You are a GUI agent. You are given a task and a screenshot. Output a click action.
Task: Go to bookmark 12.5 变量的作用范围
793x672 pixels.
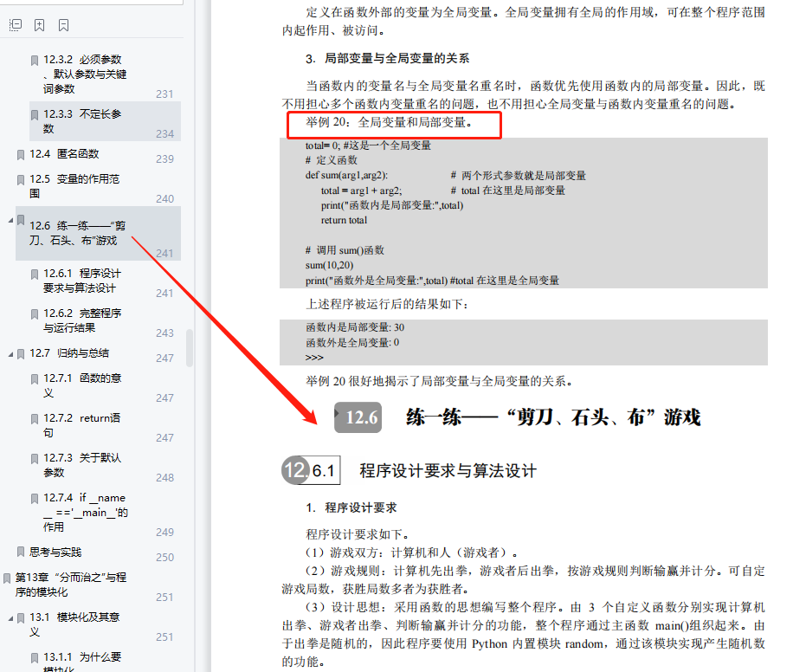[x=74, y=185]
